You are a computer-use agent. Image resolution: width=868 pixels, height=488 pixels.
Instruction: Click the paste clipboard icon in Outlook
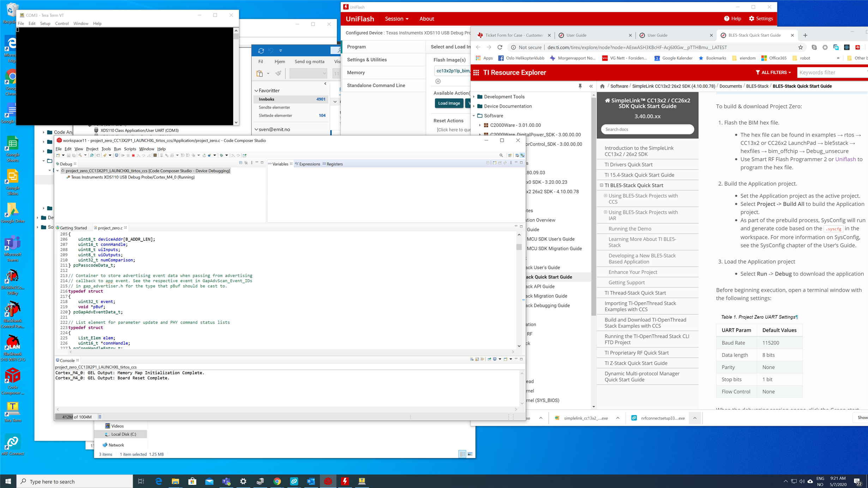[260, 73]
